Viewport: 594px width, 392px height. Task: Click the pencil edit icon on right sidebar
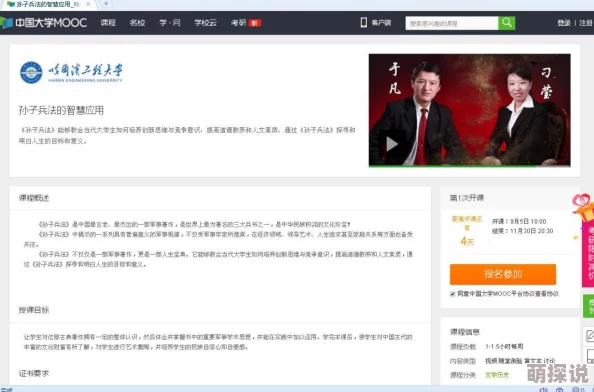(589, 336)
